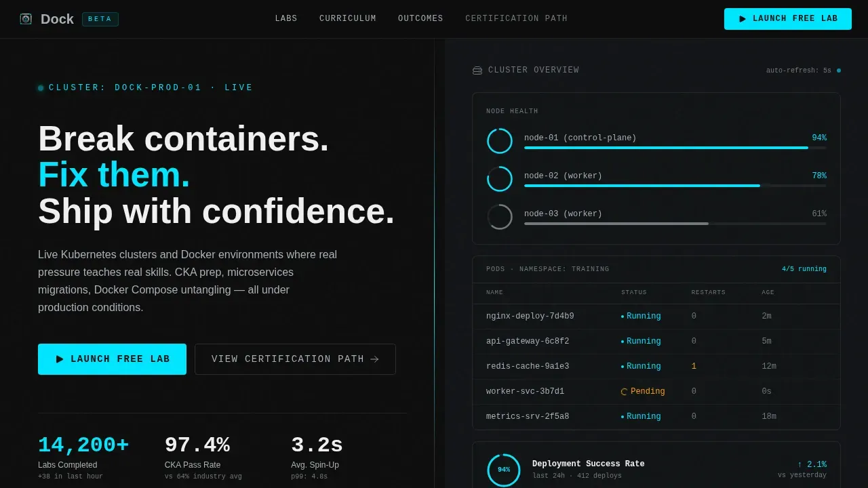
Task: Click the 12m age of redis-cache
Action: point(769,367)
